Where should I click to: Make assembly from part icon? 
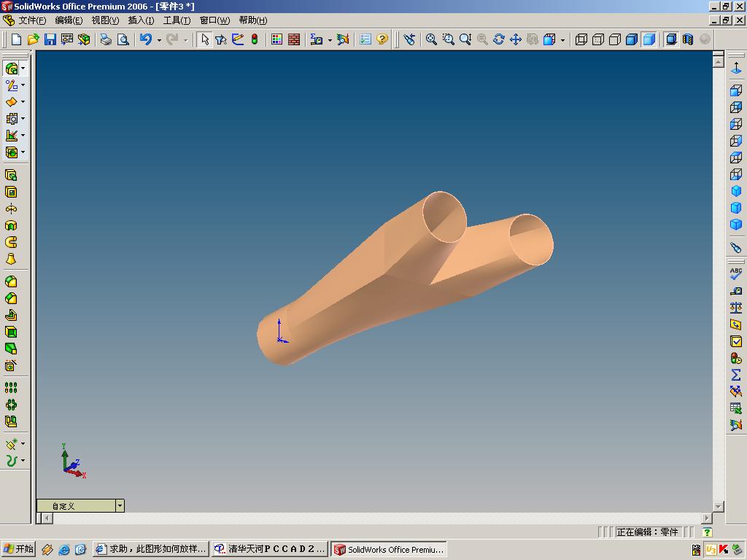tap(84, 39)
